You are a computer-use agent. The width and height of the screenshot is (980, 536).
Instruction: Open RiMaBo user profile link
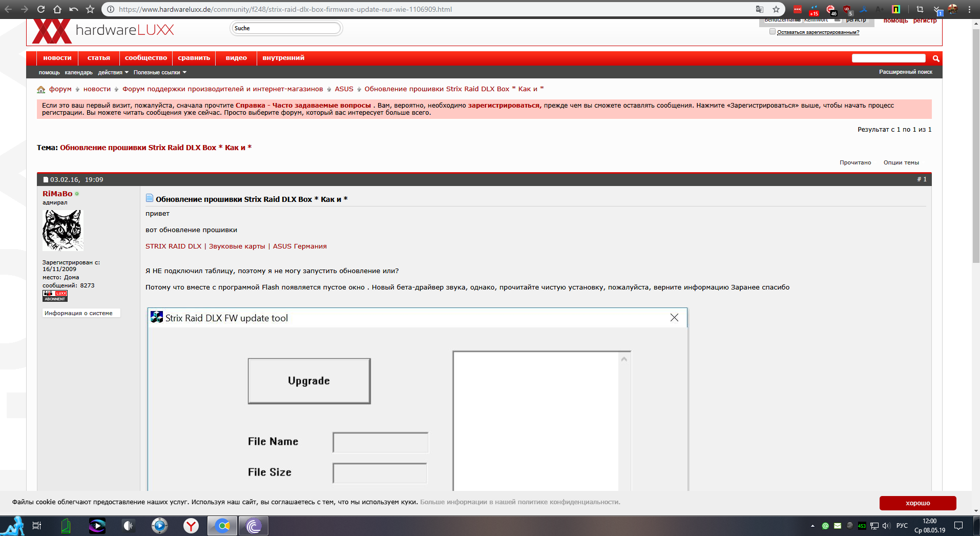click(57, 194)
